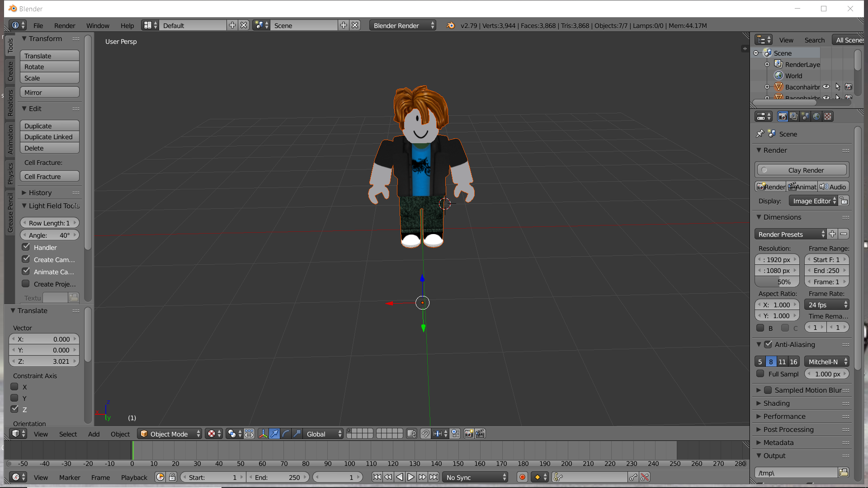Toggle renderability camera of first Baconhairbr object
The height and width of the screenshot is (488, 868).
pos(849,87)
